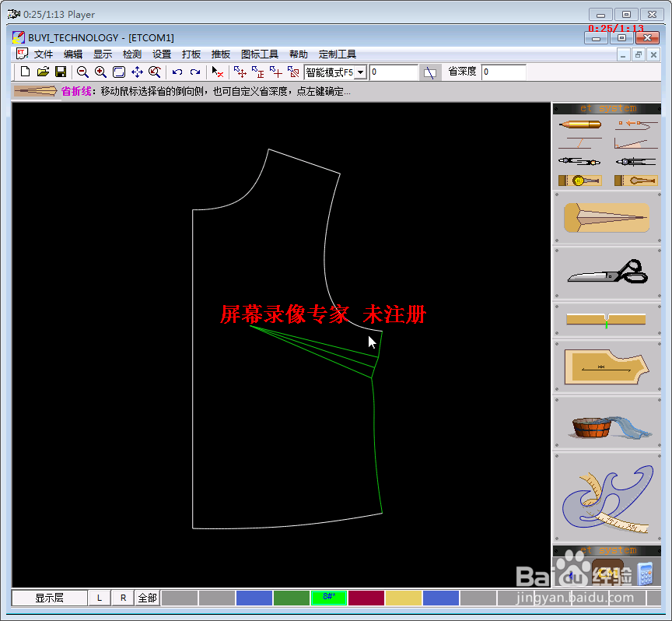Select the pattern piece grainline tool icon

tap(607, 367)
